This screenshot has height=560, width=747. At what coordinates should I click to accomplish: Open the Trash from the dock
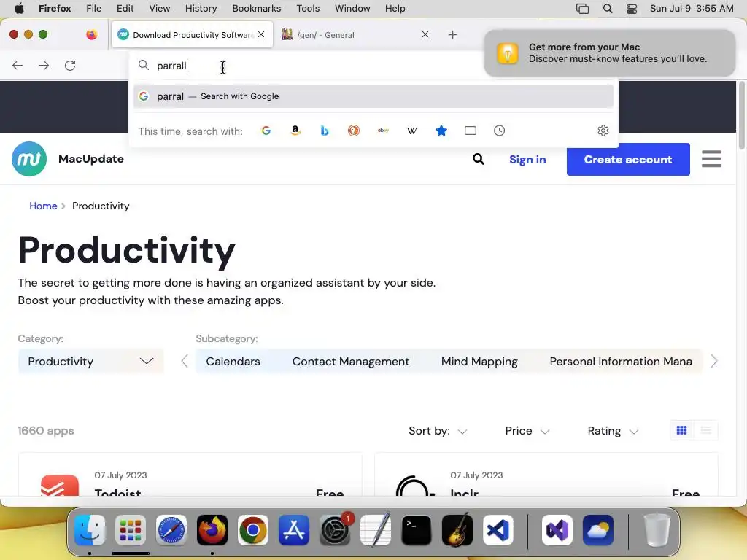(x=657, y=530)
